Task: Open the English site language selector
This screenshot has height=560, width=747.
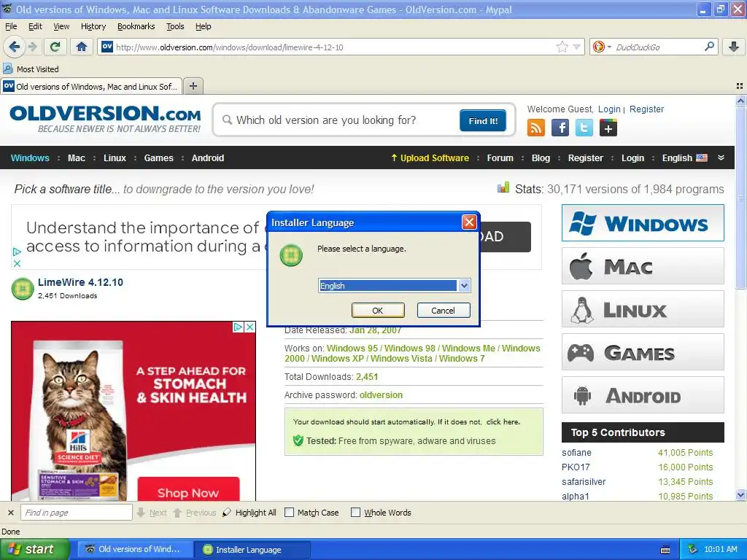Action: click(x=684, y=157)
